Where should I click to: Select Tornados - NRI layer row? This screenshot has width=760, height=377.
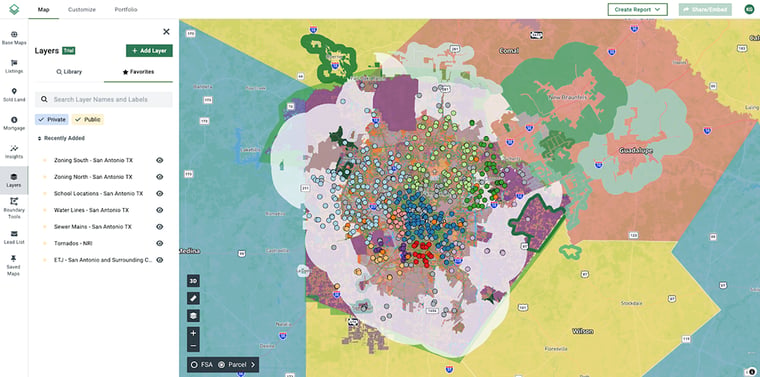(73, 243)
